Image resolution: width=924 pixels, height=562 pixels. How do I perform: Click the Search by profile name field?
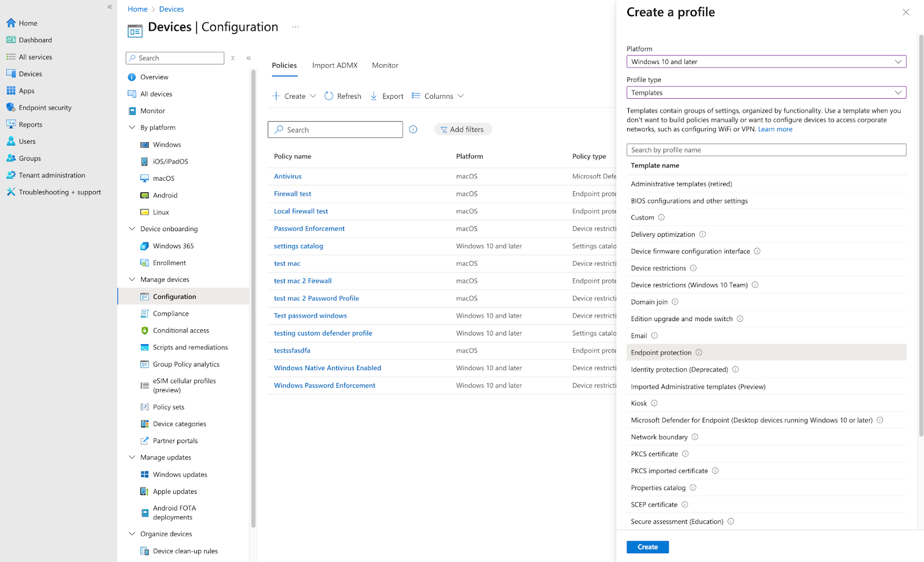pyautogui.click(x=766, y=150)
